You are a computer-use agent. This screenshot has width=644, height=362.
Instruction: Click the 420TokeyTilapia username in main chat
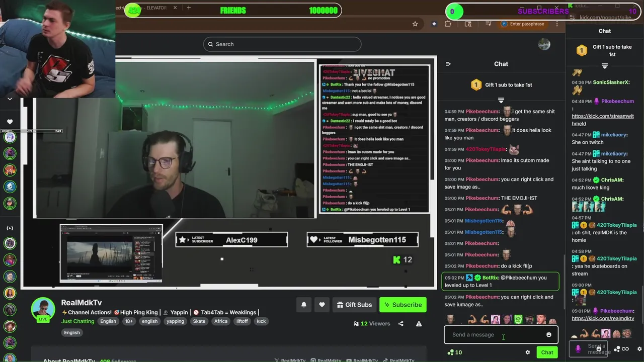tap(486, 149)
